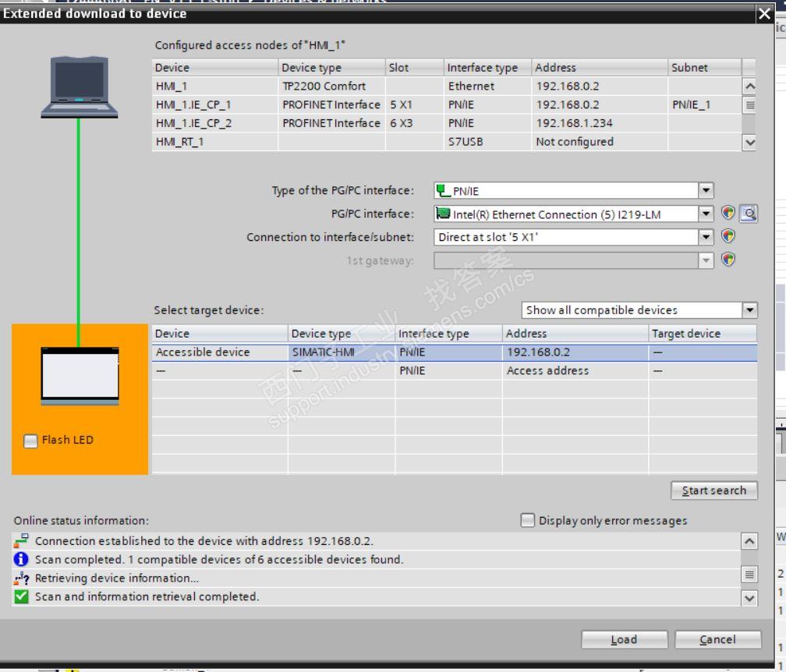786x672 pixels.
Task: Open the 1st gateway dropdown arrow
Action: pos(706,260)
